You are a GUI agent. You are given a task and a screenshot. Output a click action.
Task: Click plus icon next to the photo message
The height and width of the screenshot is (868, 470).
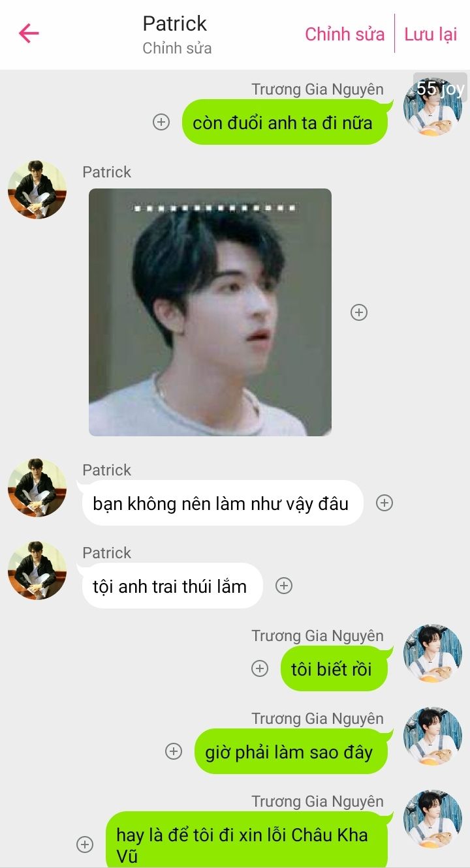[359, 312]
